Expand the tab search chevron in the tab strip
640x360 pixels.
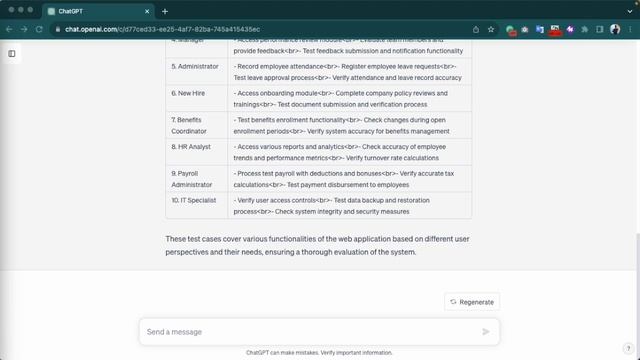[630, 11]
